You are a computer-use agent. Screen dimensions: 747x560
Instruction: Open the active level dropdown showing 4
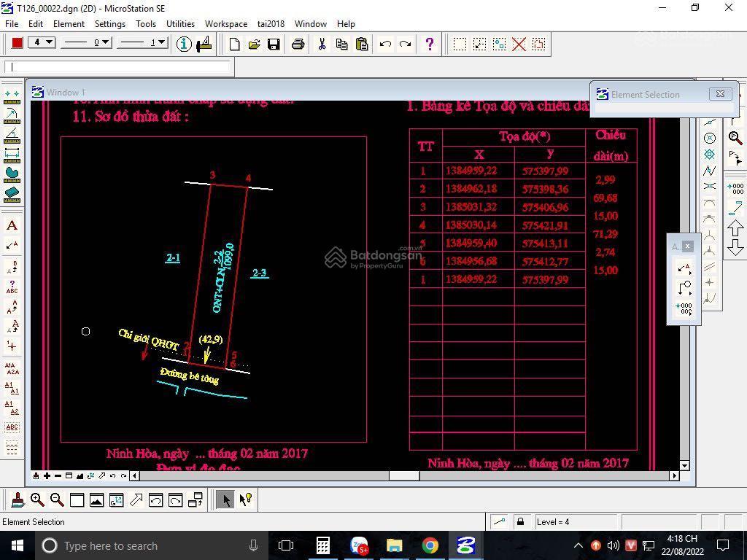42,42
